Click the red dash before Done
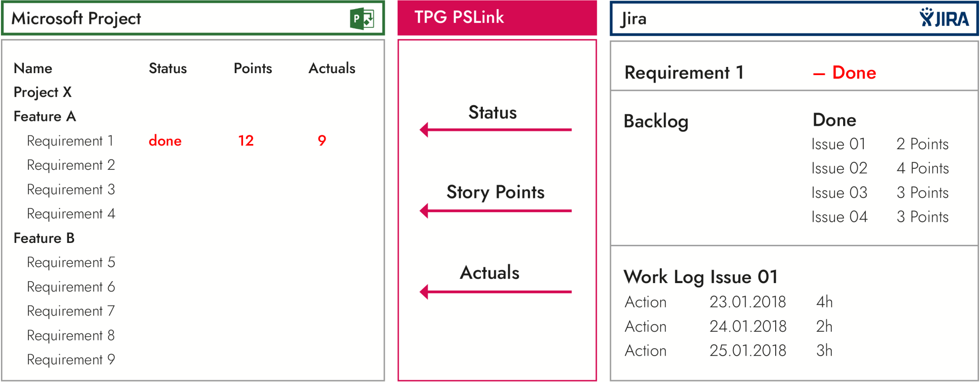This screenshot has width=980, height=382. click(819, 74)
